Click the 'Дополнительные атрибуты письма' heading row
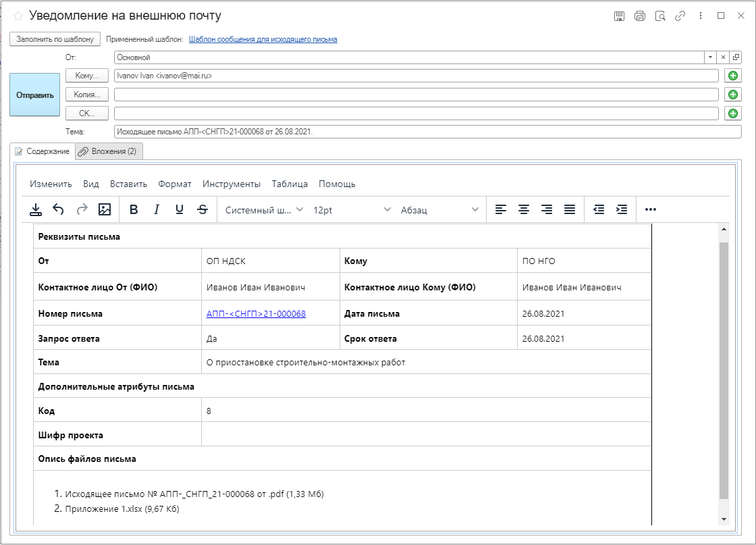 (342, 386)
